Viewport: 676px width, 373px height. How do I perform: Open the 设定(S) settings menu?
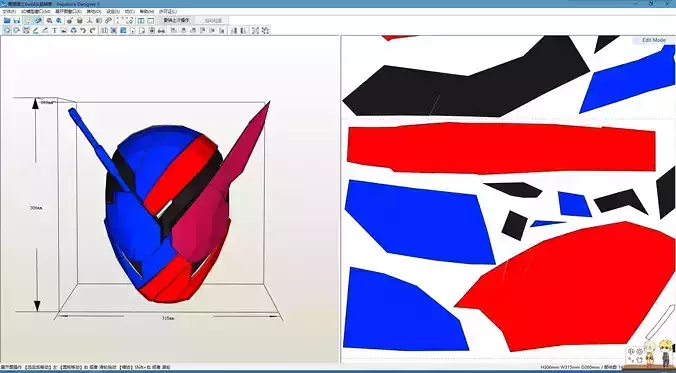coord(113,12)
